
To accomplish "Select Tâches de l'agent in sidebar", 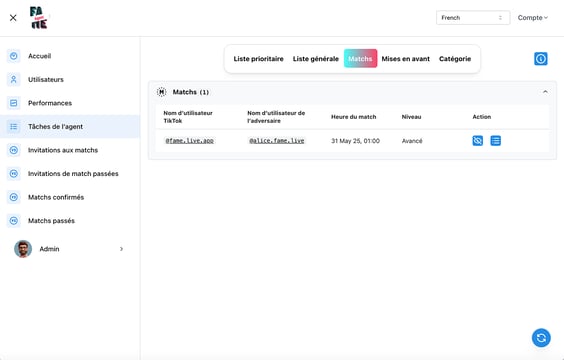I will [70, 127].
